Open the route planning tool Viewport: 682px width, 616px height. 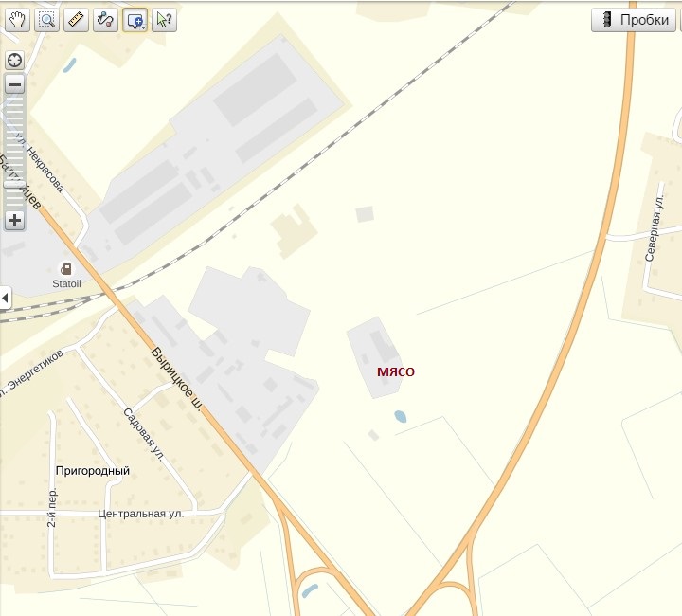tap(105, 20)
